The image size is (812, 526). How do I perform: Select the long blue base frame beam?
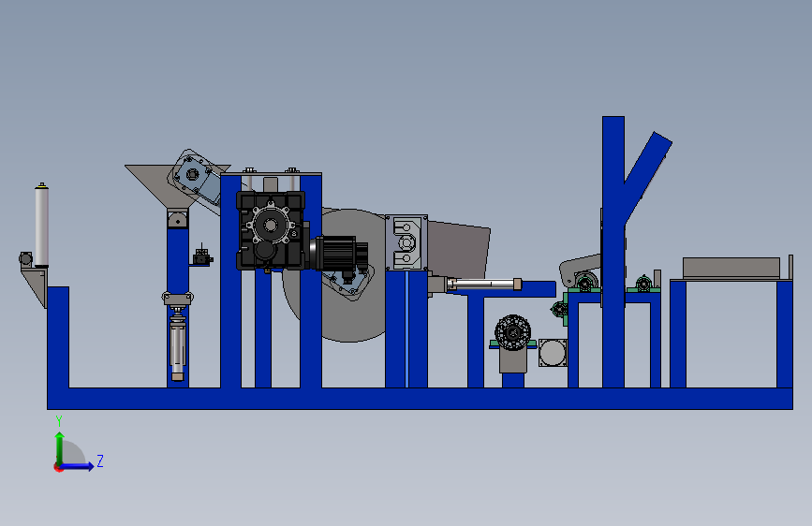[420, 399]
